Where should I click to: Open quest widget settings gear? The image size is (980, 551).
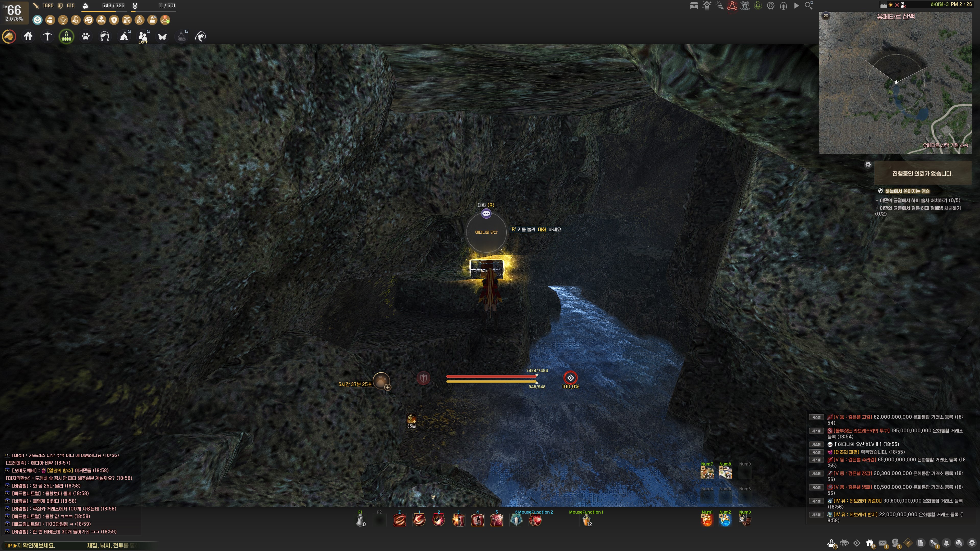(868, 164)
